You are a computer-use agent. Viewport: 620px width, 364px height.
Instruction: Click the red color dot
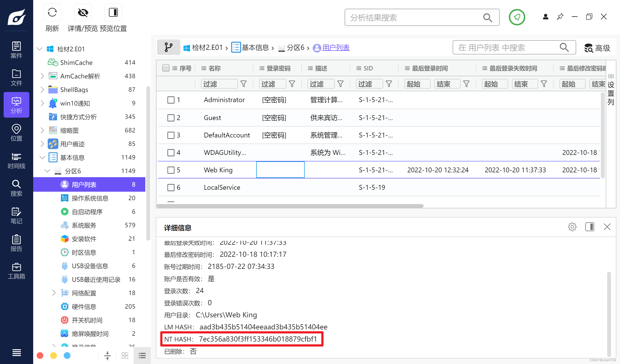(40, 355)
